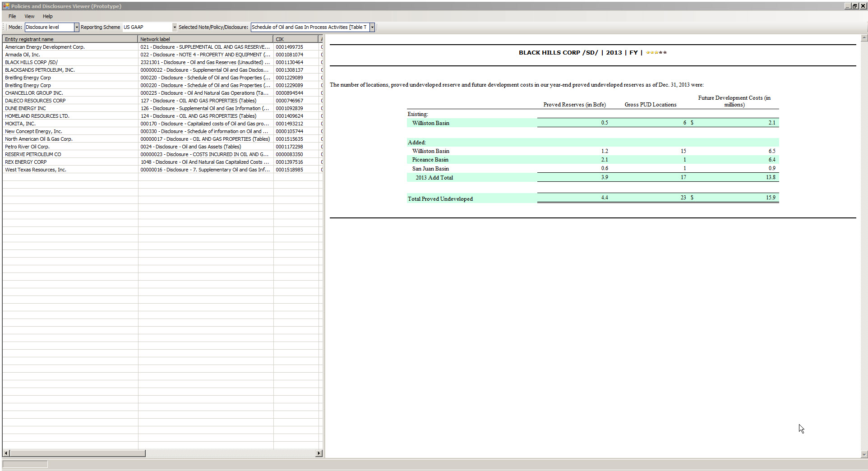Click the Piceance Basin table row label
868x471 pixels.
[430, 160]
